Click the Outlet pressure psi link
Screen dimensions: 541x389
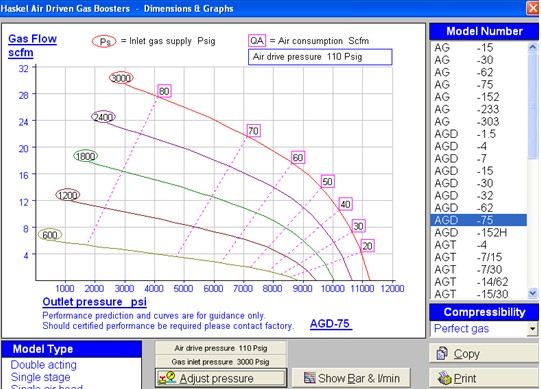pos(95,302)
